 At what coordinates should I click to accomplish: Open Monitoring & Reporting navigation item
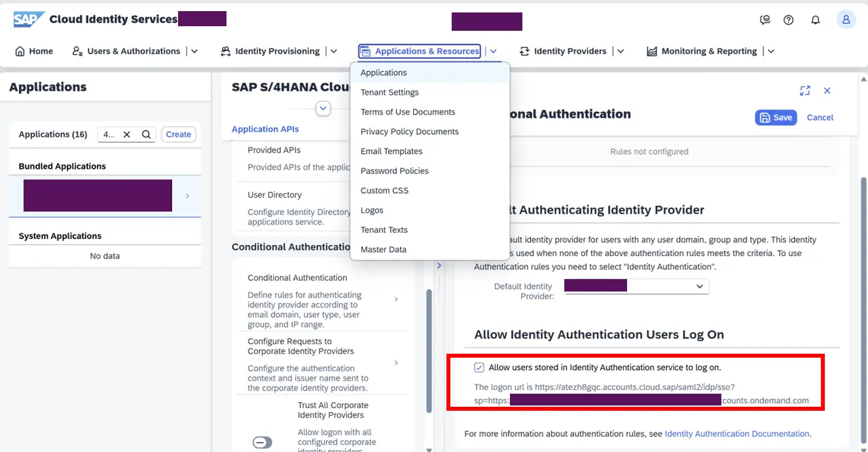702,51
